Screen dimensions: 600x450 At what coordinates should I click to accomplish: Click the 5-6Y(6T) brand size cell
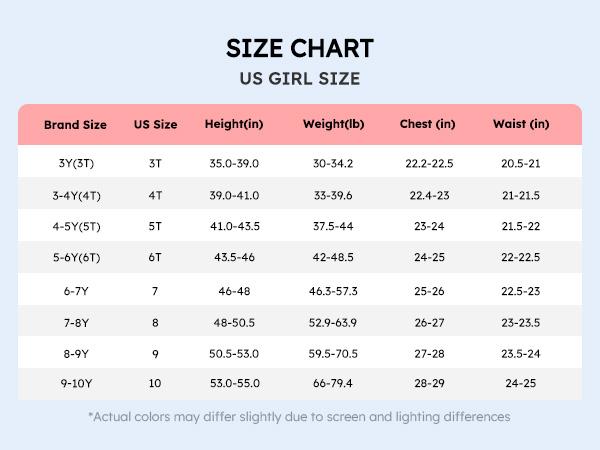pos(75,258)
